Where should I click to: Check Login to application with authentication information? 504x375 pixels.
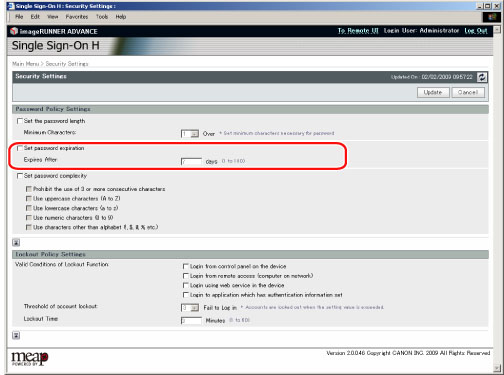tap(186, 295)
